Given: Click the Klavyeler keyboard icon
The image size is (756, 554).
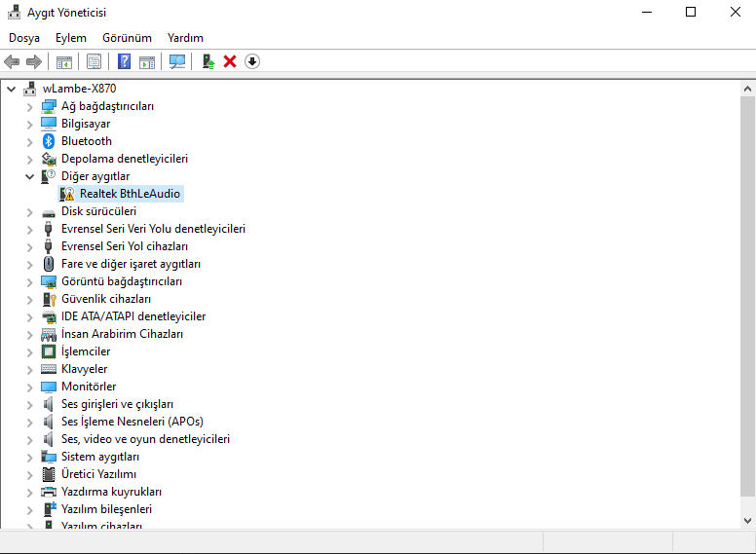Looking at the screenshot, I should pyautogui.click(x=49, y=369).
